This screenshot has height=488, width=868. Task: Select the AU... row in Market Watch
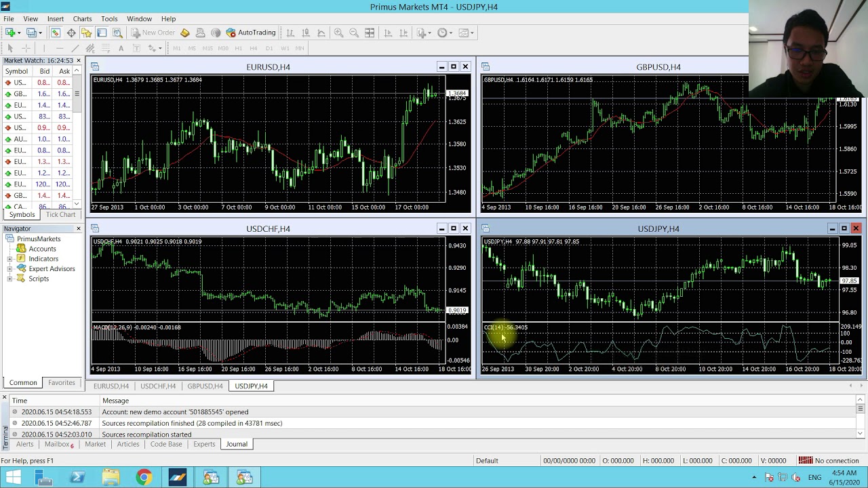37,139
